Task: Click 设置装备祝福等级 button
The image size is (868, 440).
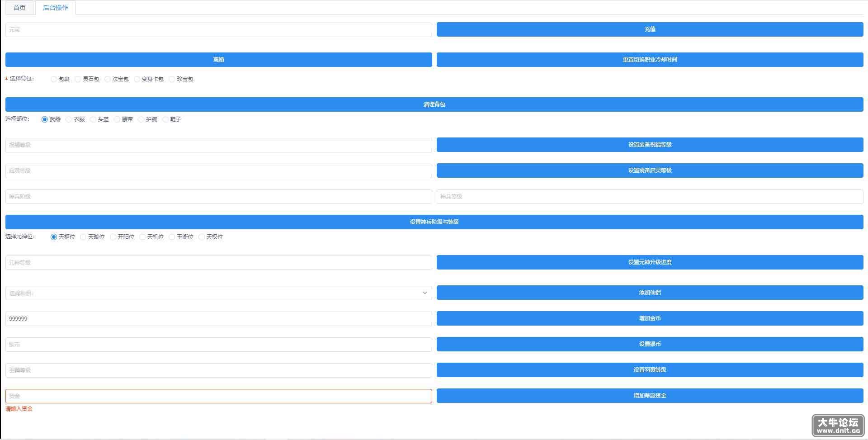Action: tap(650, 145)
